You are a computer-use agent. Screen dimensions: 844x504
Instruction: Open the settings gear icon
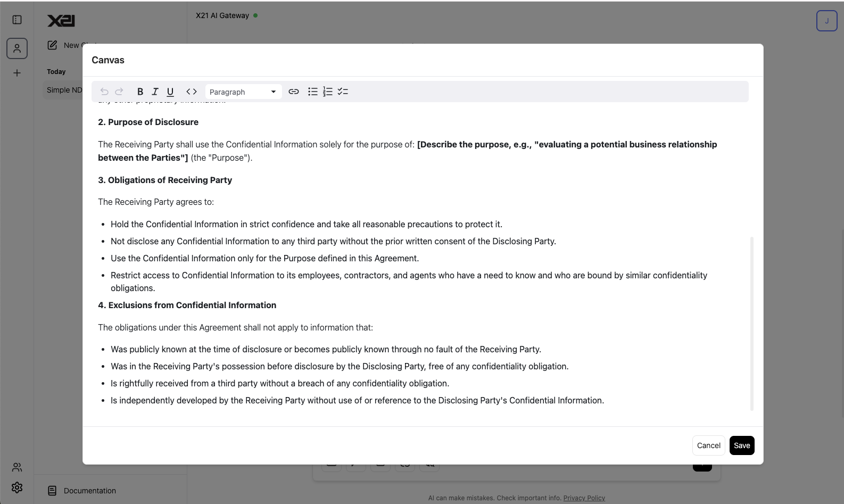(x=17, y=488)
